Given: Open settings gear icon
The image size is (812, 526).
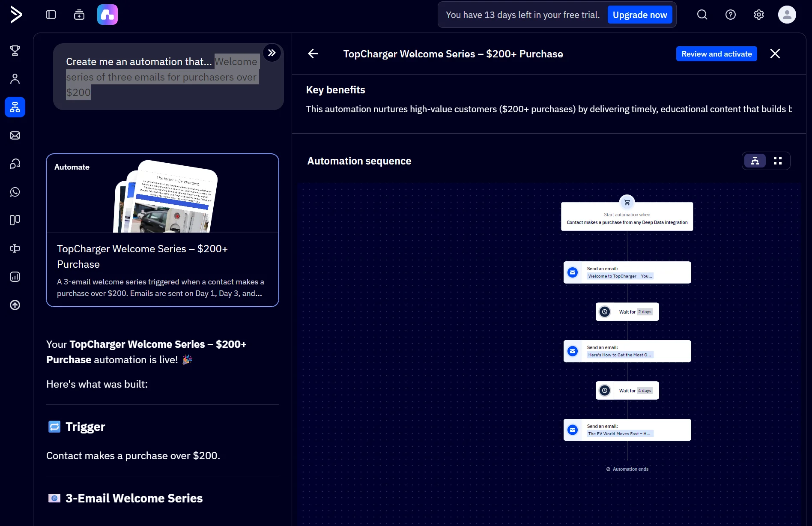Looking at the screenshot, I should pos(759,15).
